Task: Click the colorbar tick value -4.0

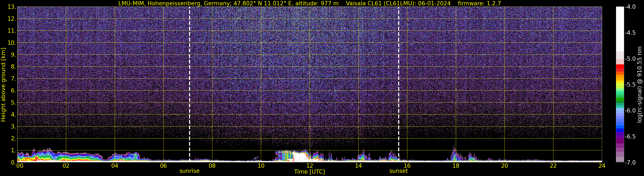Action: [630, 7]
